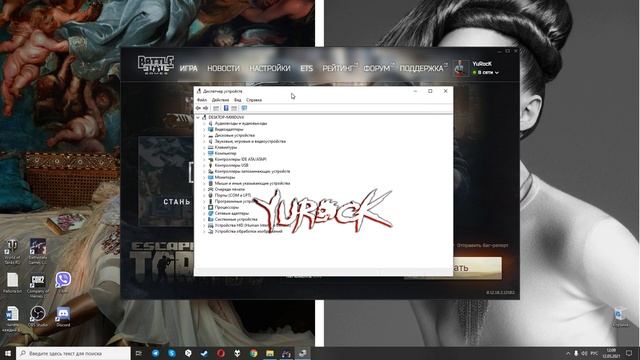Click the taskbar clock and date

click(611, 353)
